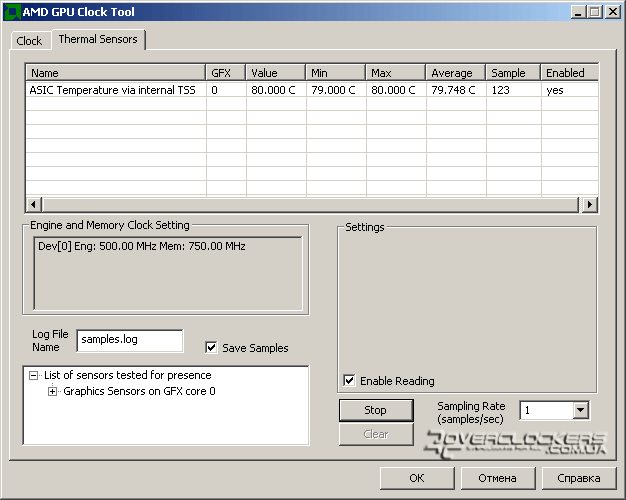626x500 pixels.
Task: Toggle the Enable Reading checkbox
Action: pyautogui.click(x=349, y=380)
